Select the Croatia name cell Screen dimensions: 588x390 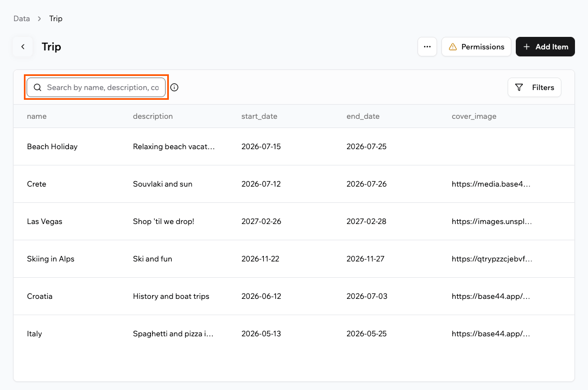coord(40,296)
